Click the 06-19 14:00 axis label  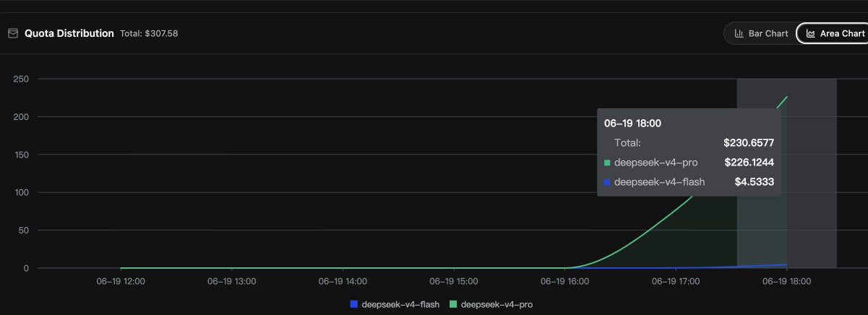(343, 281)
